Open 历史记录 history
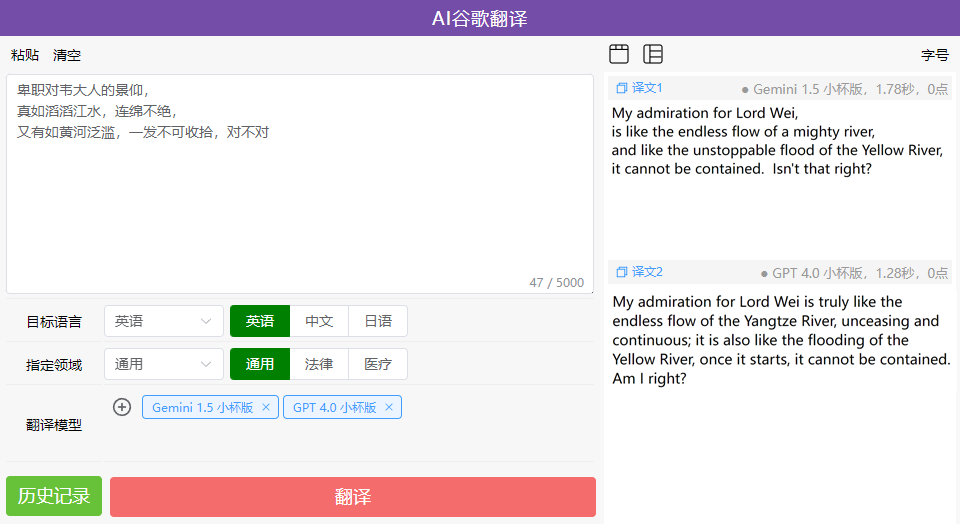 pos(54,496)
